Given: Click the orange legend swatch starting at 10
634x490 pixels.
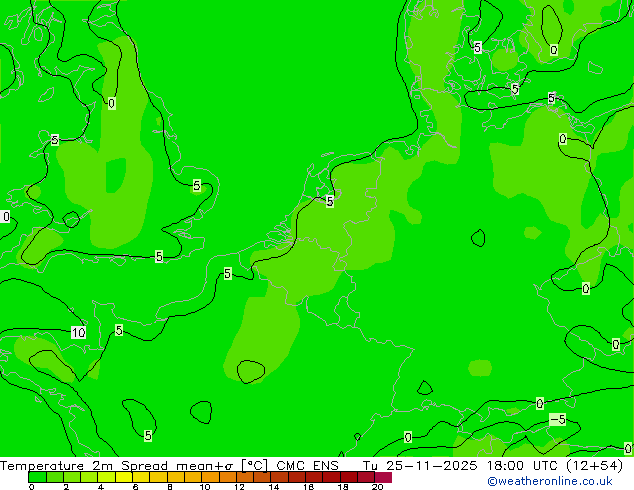Looking at the screenshot, I should [x=210, y=477].
